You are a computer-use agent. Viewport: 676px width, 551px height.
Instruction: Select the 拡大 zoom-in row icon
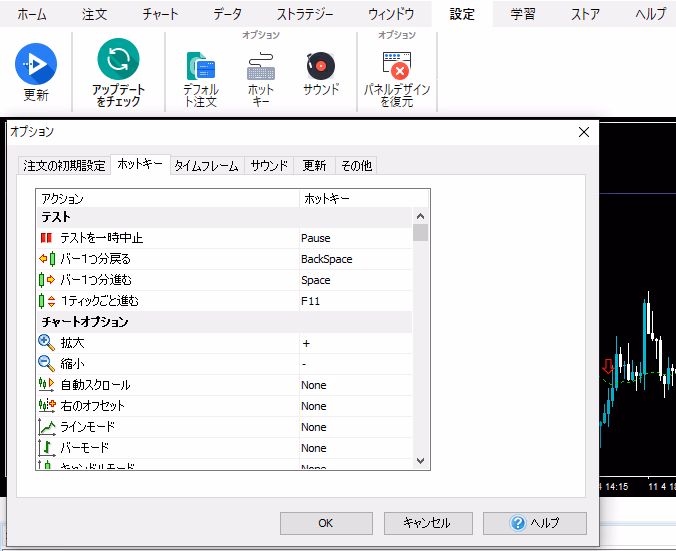(46, 343)
